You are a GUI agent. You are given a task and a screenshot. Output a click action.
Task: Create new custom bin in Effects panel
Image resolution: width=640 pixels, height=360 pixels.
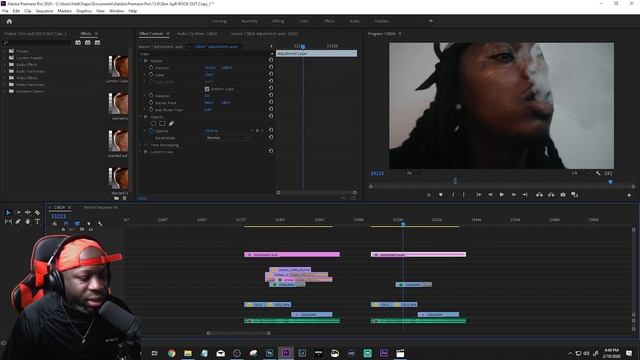[x=117, y=198]
